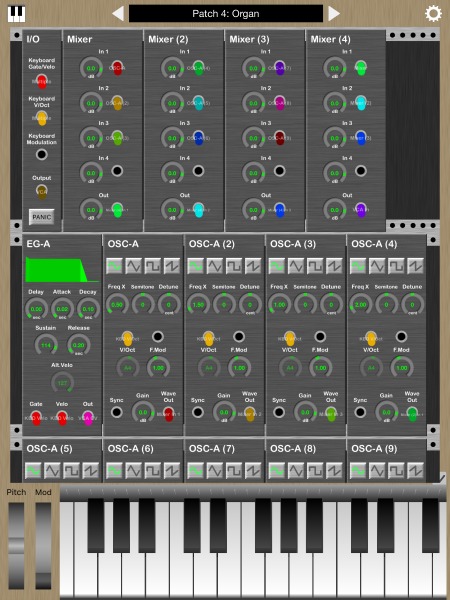Open settings with the gear icon
This screenshot has width=450, height=600.
pyautogui.click(x=433, y=14)
